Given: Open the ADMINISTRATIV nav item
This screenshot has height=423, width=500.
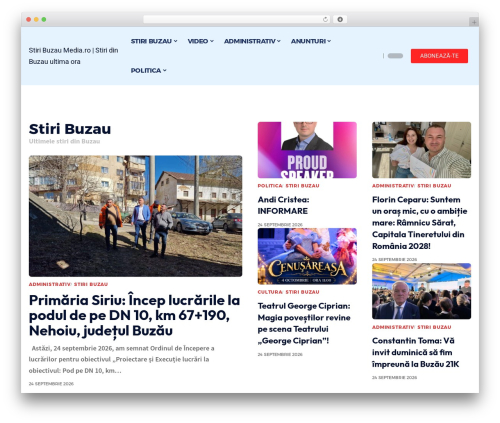Looking at the screenshot, I should tap(250, 41).
